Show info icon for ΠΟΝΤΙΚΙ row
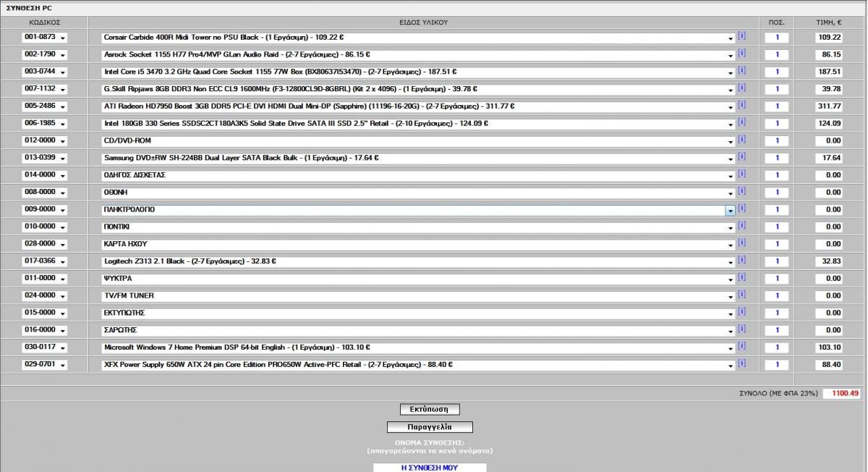 [x=742, y=226]
